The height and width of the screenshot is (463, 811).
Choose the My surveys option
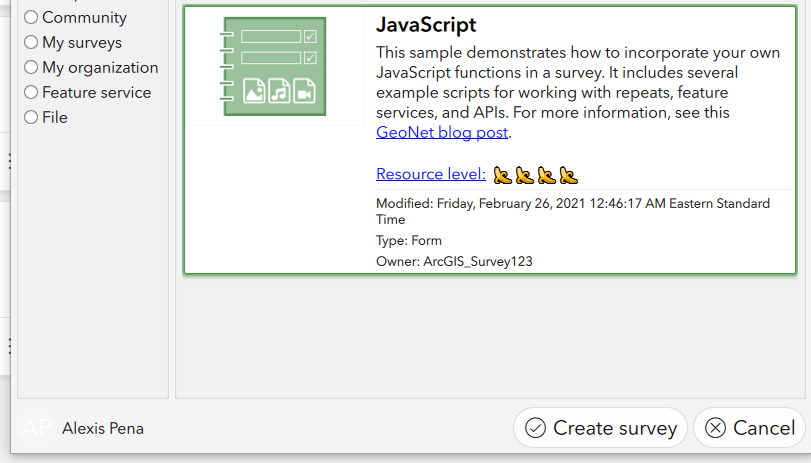31,43
